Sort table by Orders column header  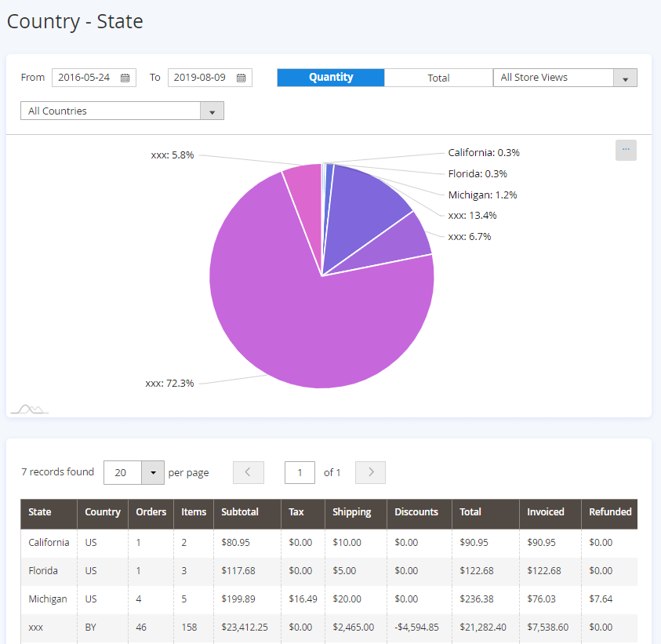[151, 512]
